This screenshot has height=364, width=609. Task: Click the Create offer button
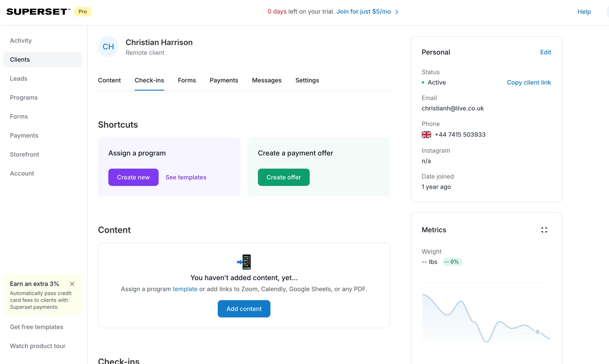[283, 177]
